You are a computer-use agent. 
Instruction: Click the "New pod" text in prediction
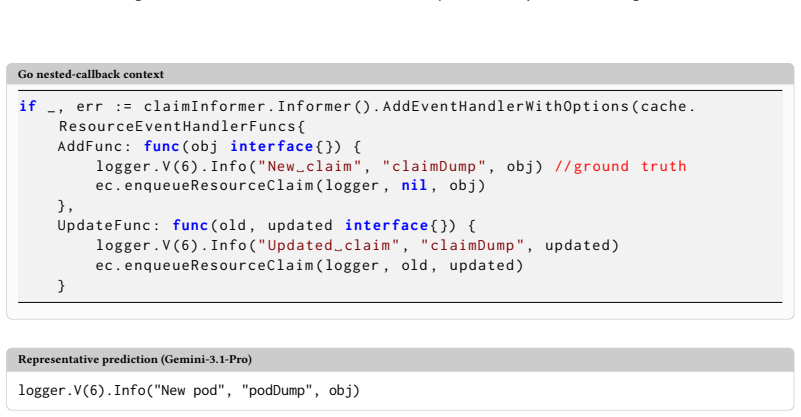coord(193,390)
